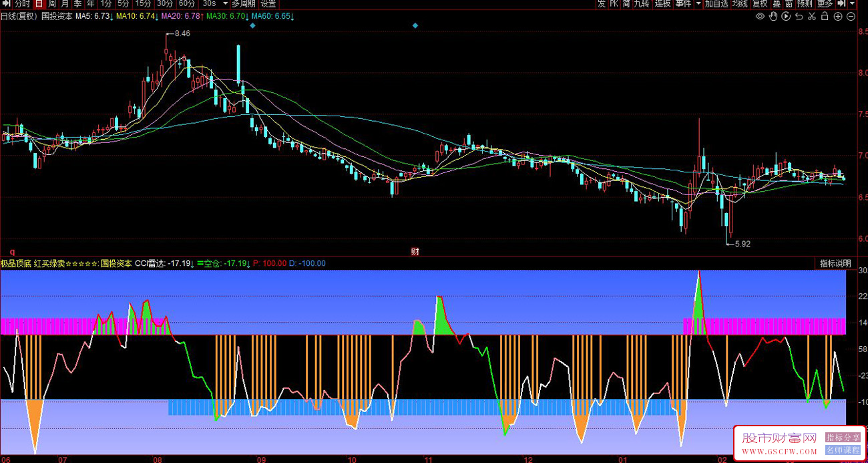This screenshot has height=463, width=868.
Task: Click the 简 simplified view button
Action: [626, 3]
